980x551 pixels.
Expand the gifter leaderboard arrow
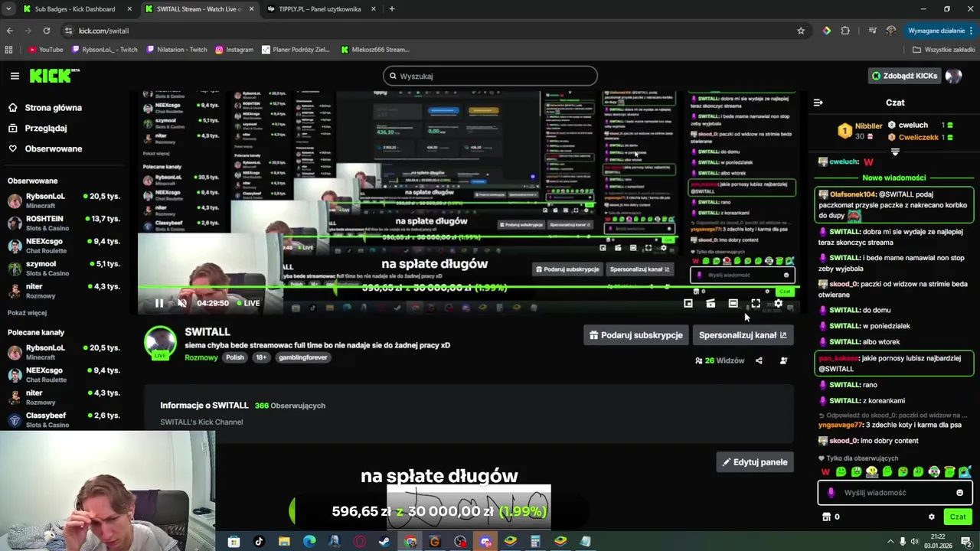(x=895, y=152)
